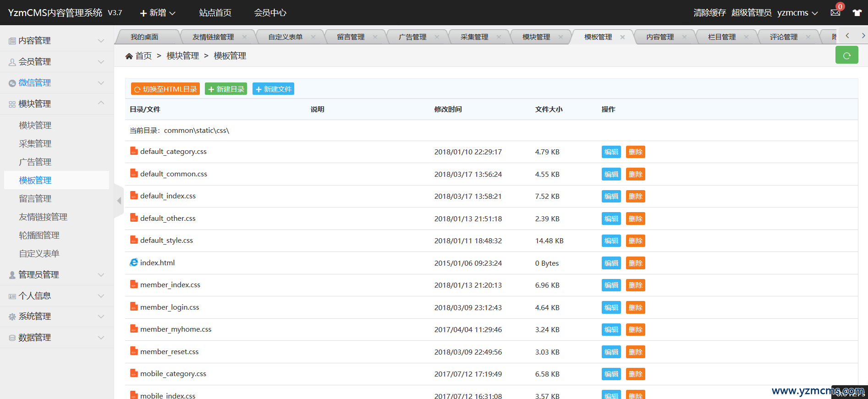Click the T-shirt theme icon
Image resolution: width=868 pixels, height=399 pixels.
click(857, 13)
